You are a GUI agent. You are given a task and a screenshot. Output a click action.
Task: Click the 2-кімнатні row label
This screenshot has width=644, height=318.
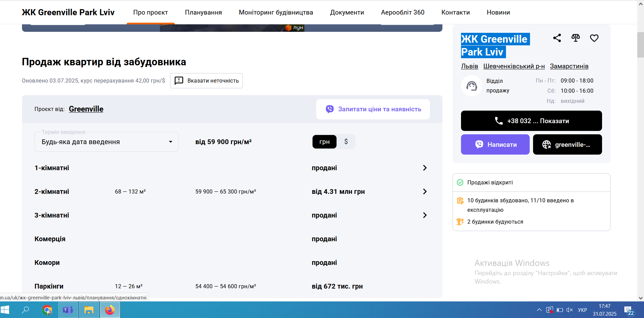coord(52,191)
